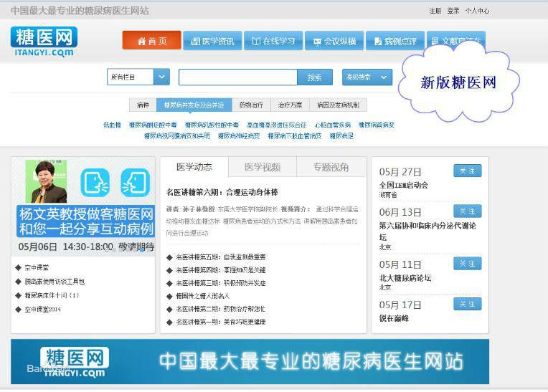This screenshot has height=392, width=548.
Task: Open 名医讲糖第四期：掌握知识是关键 article
Action: 220,270
